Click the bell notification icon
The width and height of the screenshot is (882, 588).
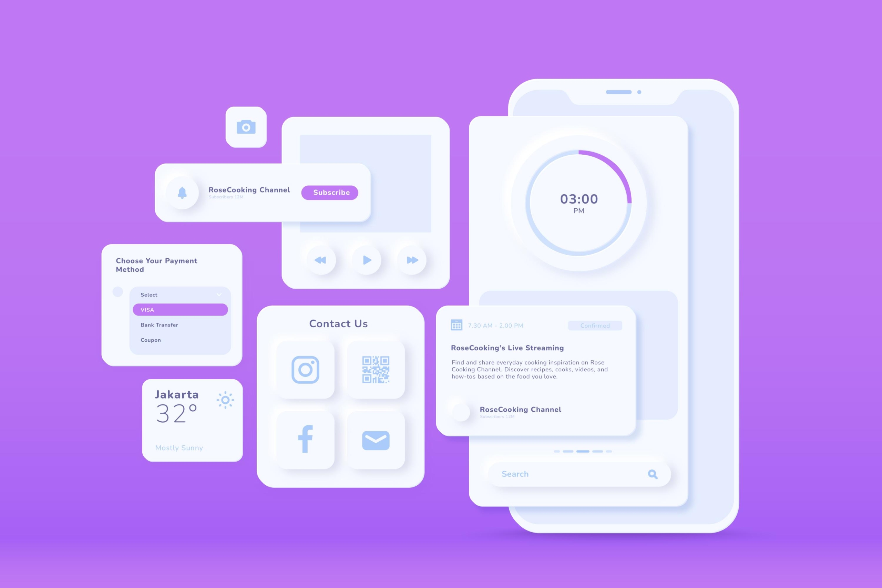183,192
